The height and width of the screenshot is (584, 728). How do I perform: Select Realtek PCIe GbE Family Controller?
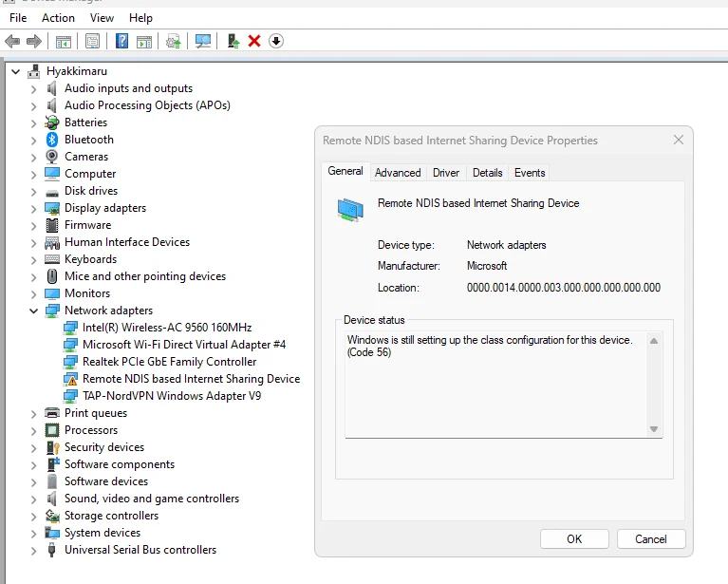coord(170,362)
